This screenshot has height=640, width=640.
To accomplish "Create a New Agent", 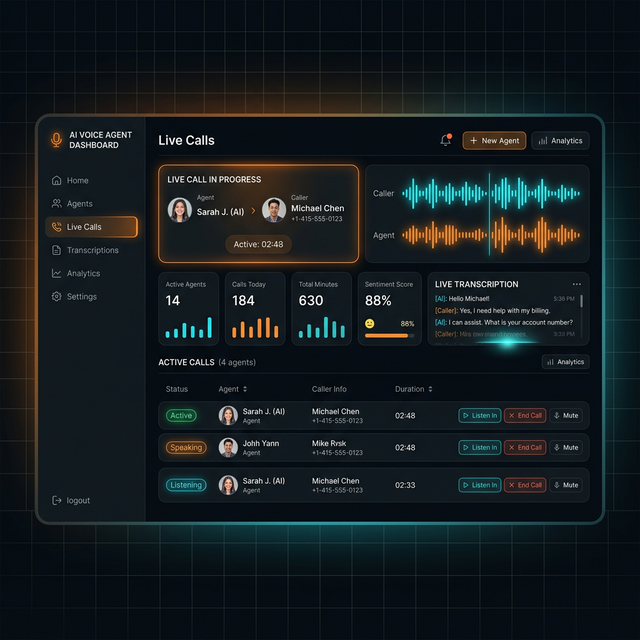I will 494,140.
